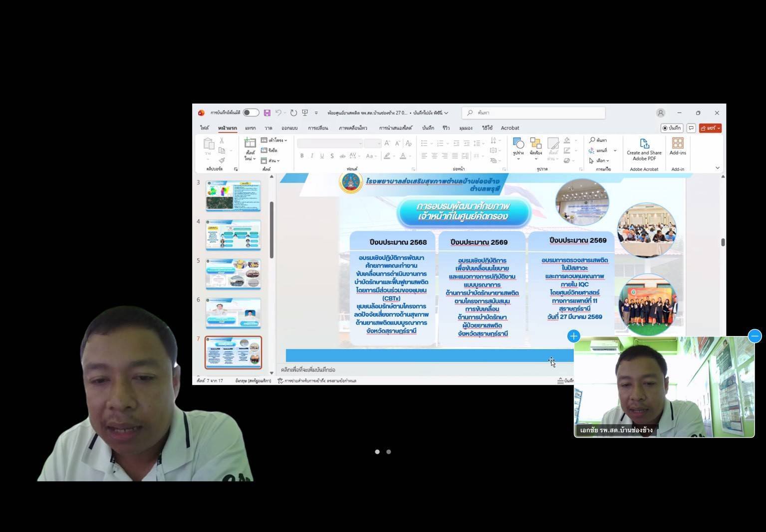This screenshot has width=766, height=532.
Task: Select the second page indicator dot
Action: pos(389,452)
